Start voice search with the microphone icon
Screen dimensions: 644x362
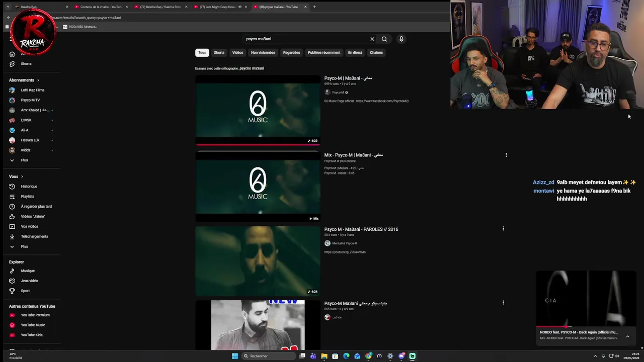click(x=401, y=39)
